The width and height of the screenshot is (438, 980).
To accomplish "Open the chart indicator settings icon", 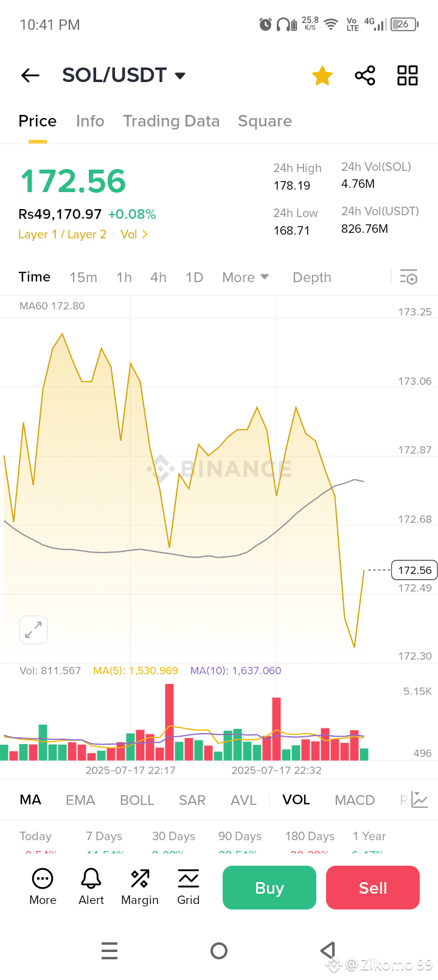I will 419,799.
